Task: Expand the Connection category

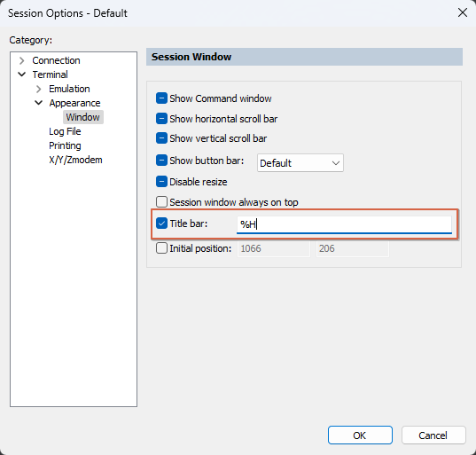Action: [x=21, y=60]
